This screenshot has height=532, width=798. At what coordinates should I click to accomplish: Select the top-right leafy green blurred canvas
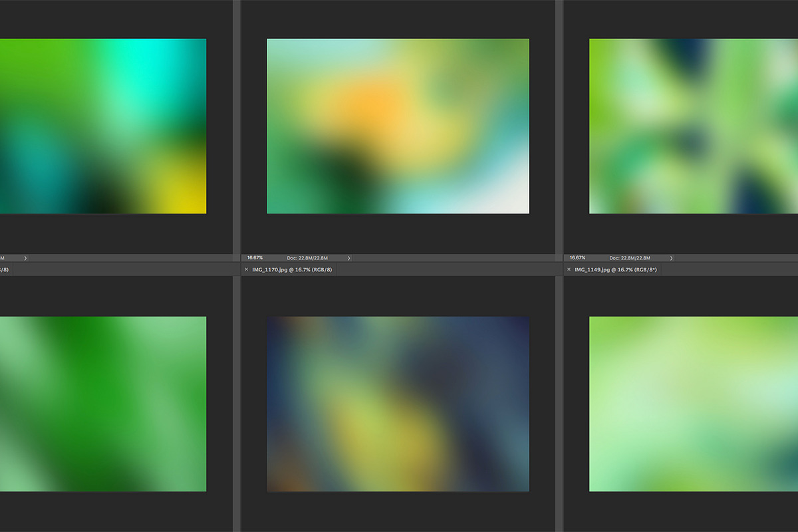pyautogui.click(x=694, y=126)
